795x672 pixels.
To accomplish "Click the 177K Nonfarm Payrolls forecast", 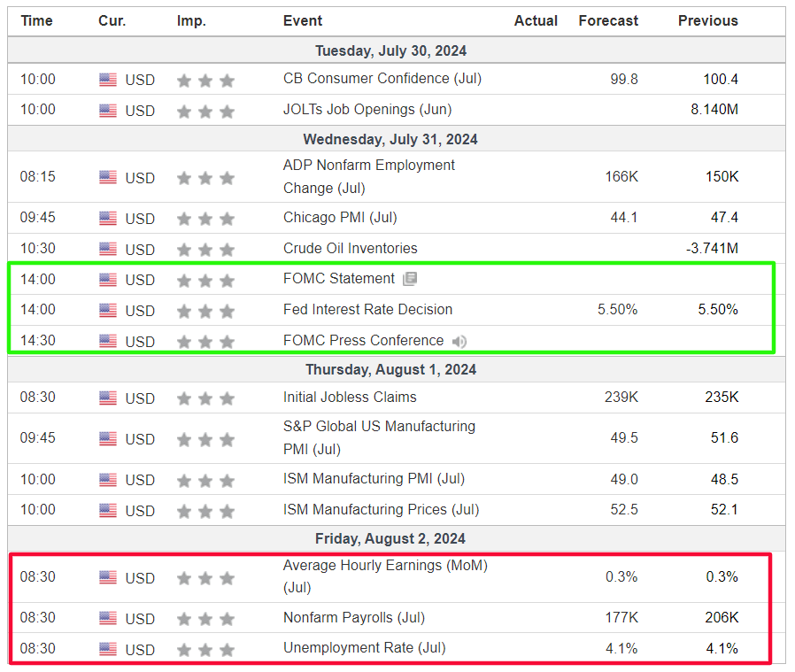I will tap(621, 618).
